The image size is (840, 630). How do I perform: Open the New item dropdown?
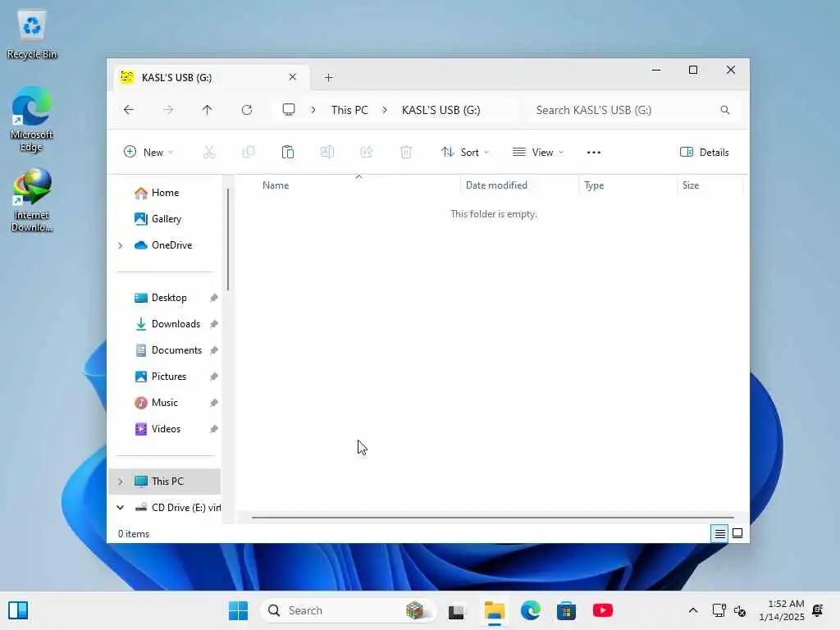click(148, 152)
